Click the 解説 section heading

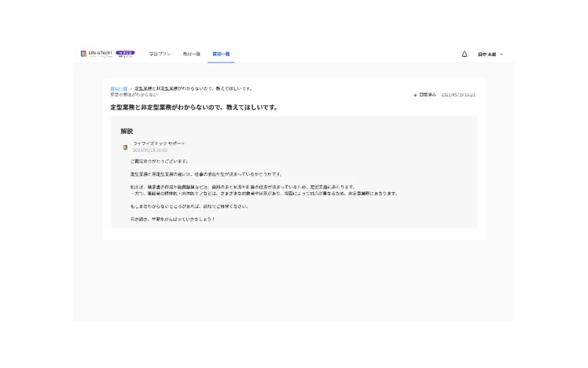[126, 131]
